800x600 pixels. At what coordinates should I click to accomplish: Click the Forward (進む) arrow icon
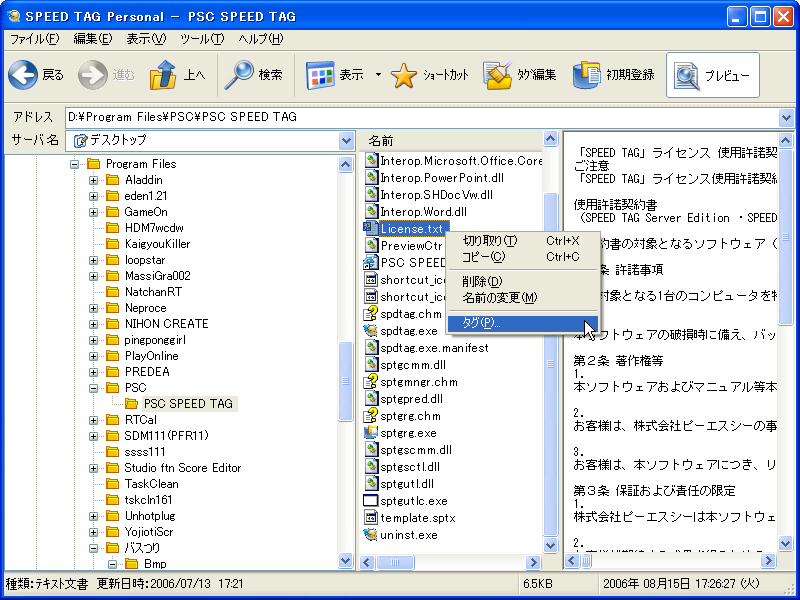tap(93, 75)
